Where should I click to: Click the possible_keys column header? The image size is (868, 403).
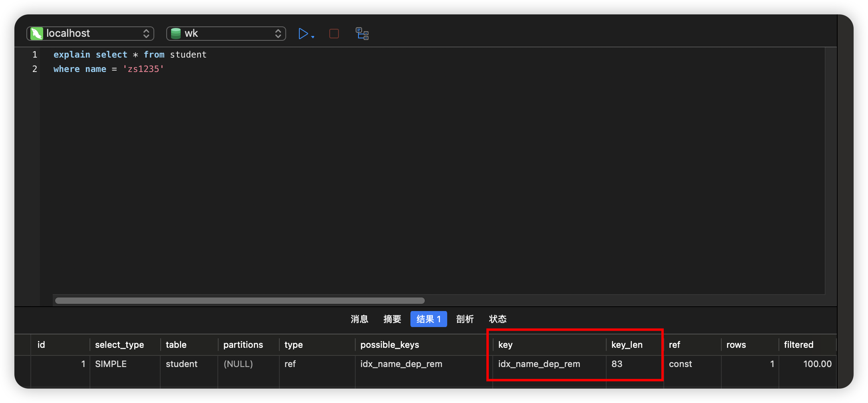(x=424, y=345)
